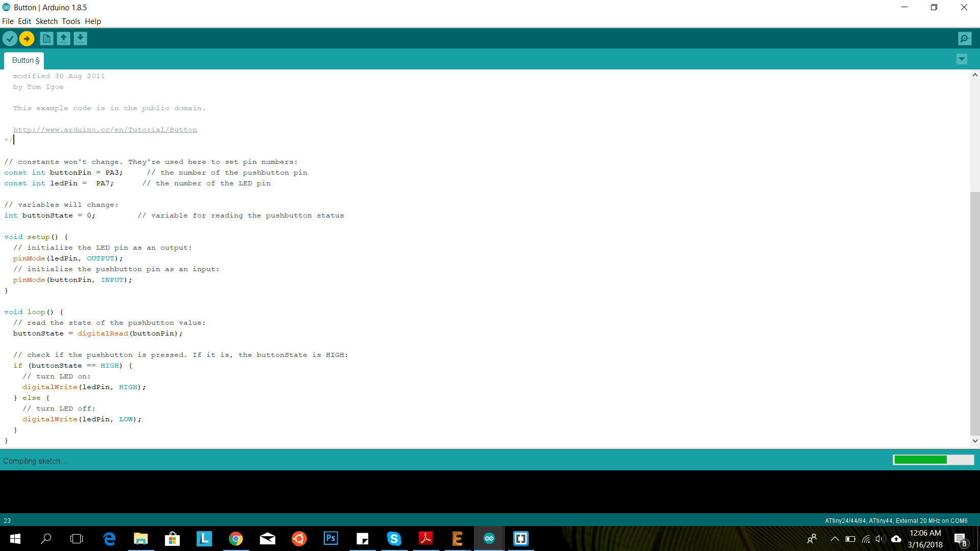Image resolution: width=980 pixels, height=551 pixels.
Task: Follow the arduino.cc Tutorial/Button link
Action: (105, 130)
